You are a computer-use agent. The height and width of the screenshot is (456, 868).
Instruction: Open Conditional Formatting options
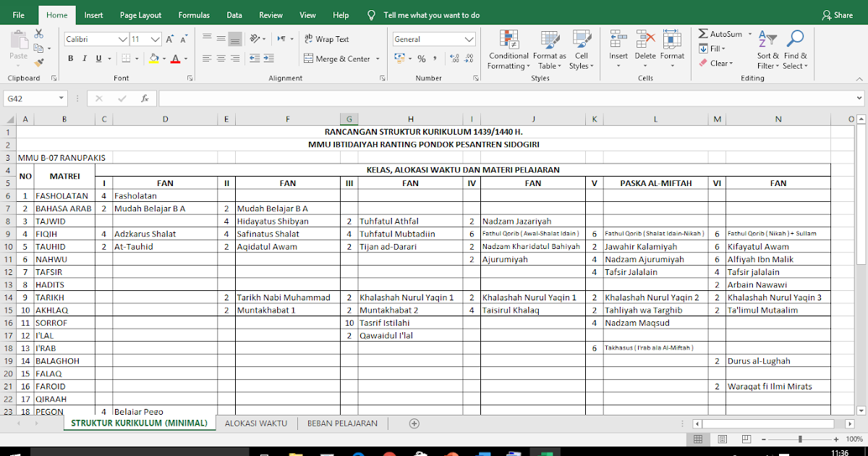coord(508,49)
